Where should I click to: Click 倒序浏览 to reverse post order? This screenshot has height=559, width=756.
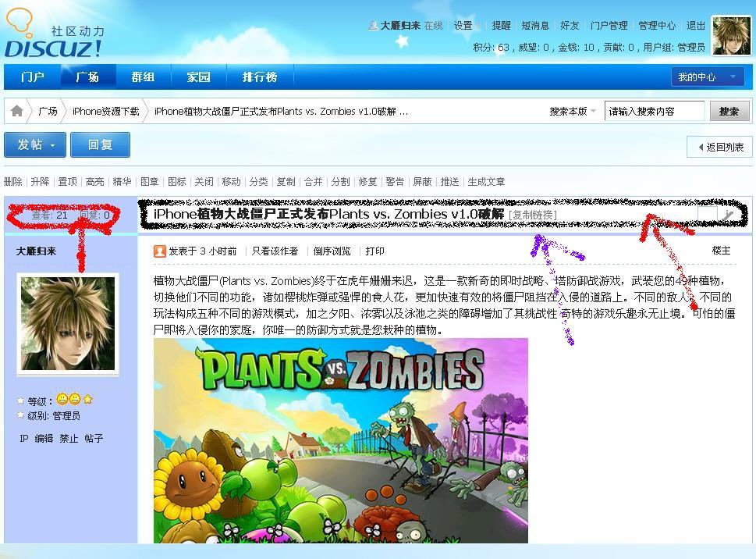click(x=332, y=251)
